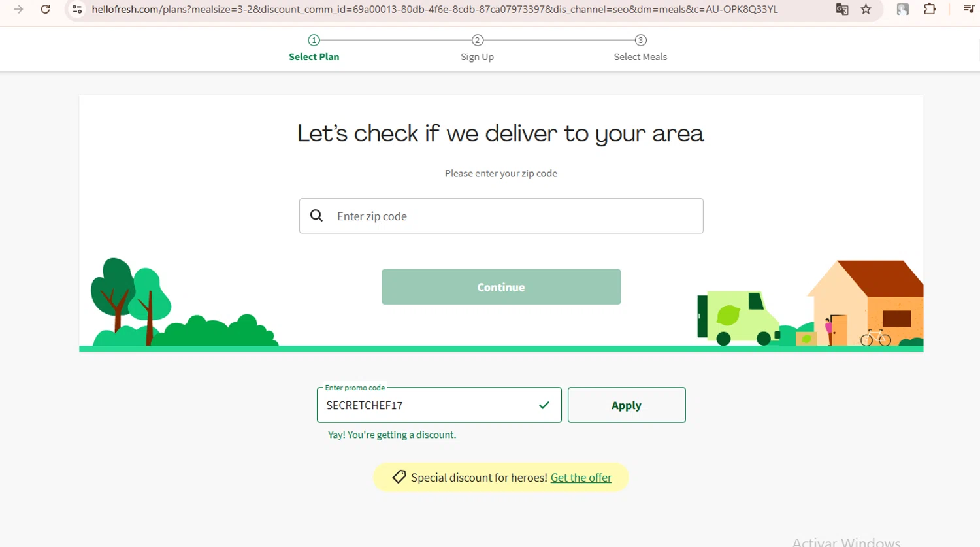
Task: Click the Select Meals step label
Action: (x=640, y=57)
